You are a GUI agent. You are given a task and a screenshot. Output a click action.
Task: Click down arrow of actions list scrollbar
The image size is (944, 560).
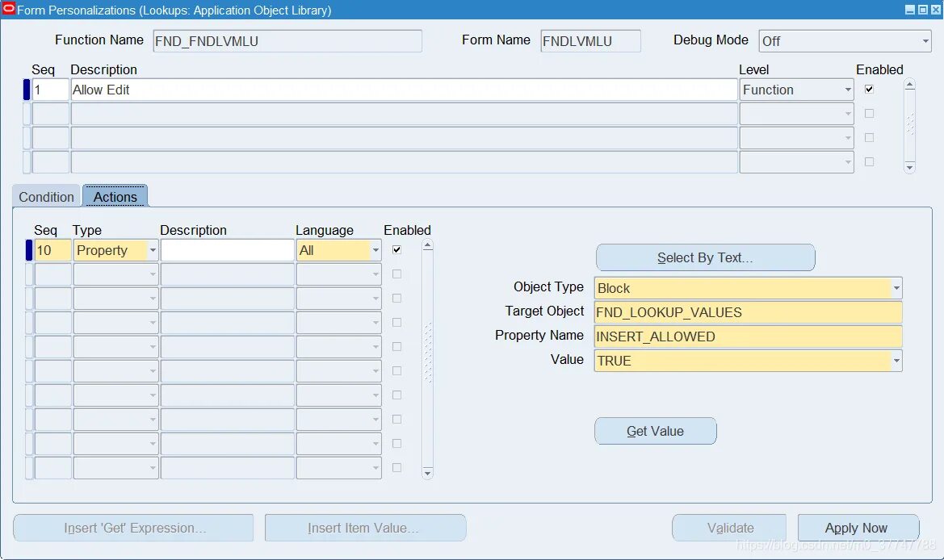(427, 473)
